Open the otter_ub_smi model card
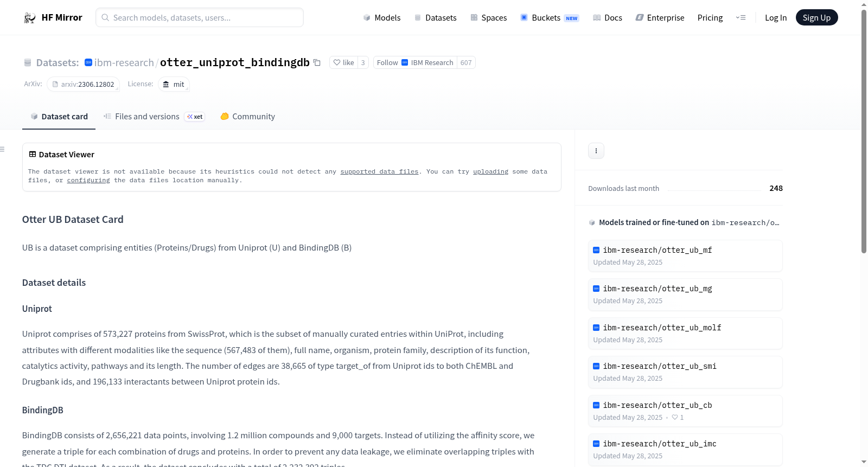The height and width of the screenshot is (467, 868). [685, 372]
